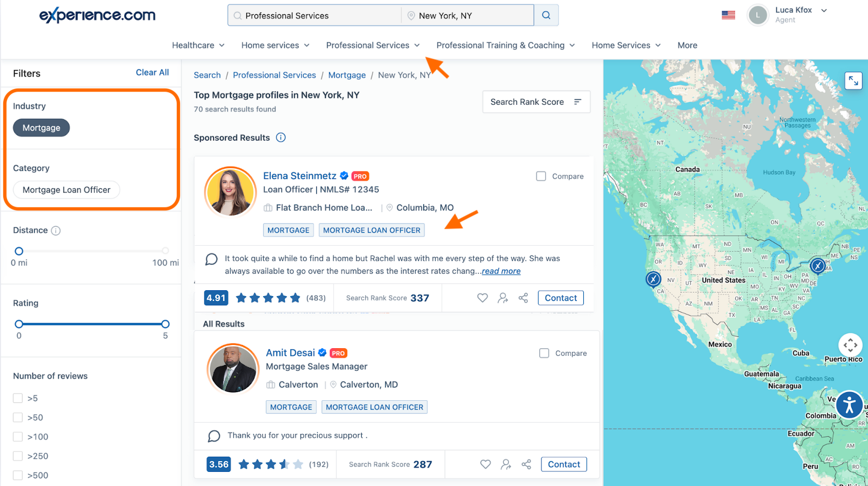This screenshot has width=868, height=486.
Task: Click the Professional Services search field
Action: tap(315, 16)
